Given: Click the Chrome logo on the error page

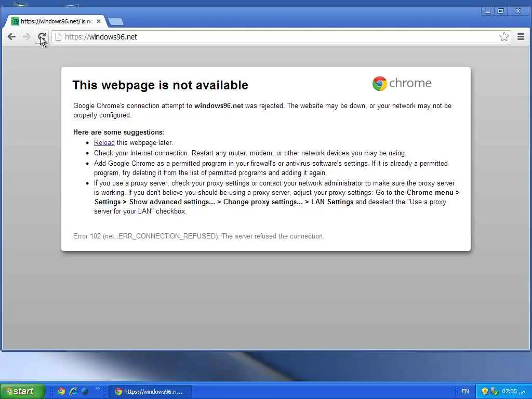Looking at the screenshot, I should (x=402, y=83).
